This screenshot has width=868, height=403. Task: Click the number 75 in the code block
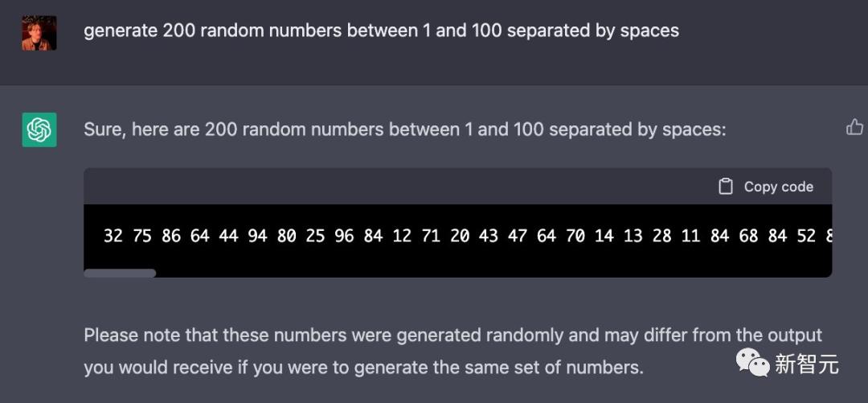tap(142, 236)
